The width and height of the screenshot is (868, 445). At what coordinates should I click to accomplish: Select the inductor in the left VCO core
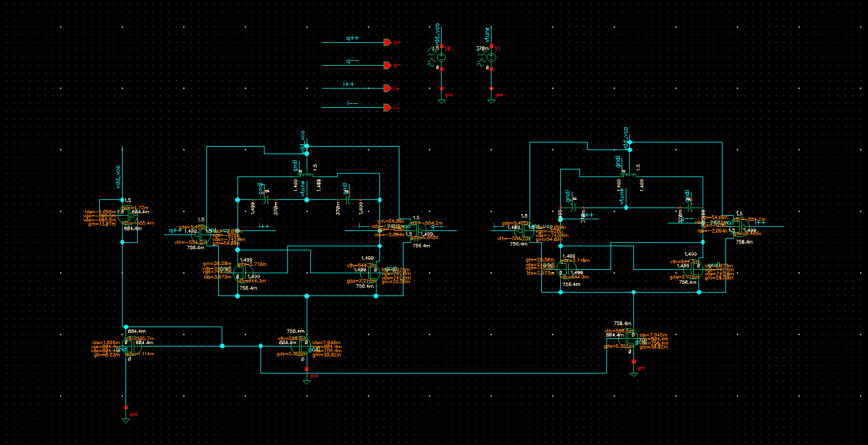306,174
